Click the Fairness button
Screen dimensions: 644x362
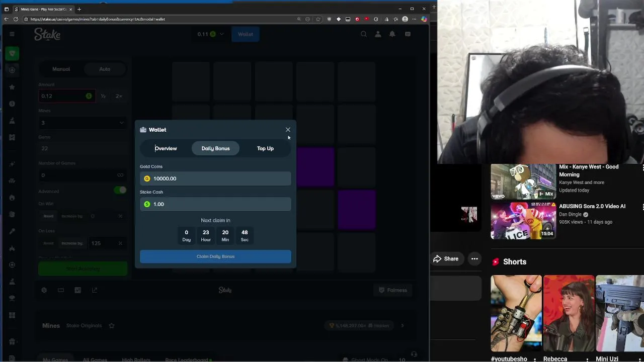pos(392,290)
